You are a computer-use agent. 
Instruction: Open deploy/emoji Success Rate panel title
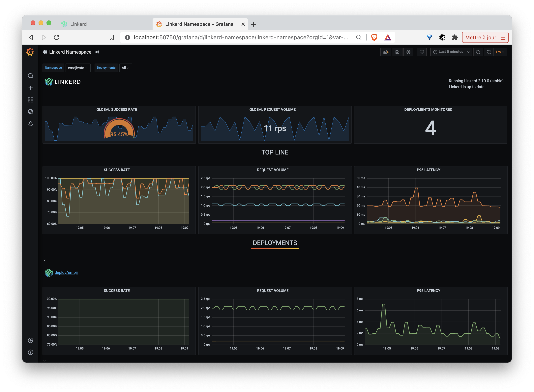coord(117,291)
